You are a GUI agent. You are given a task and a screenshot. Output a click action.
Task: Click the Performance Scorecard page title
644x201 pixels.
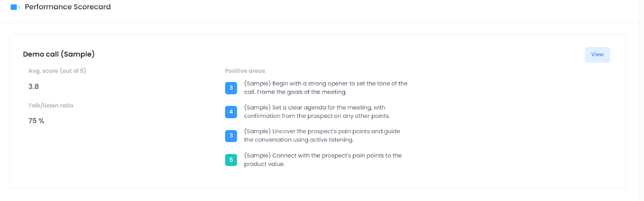pyautogui.click(x=68, y=7)
